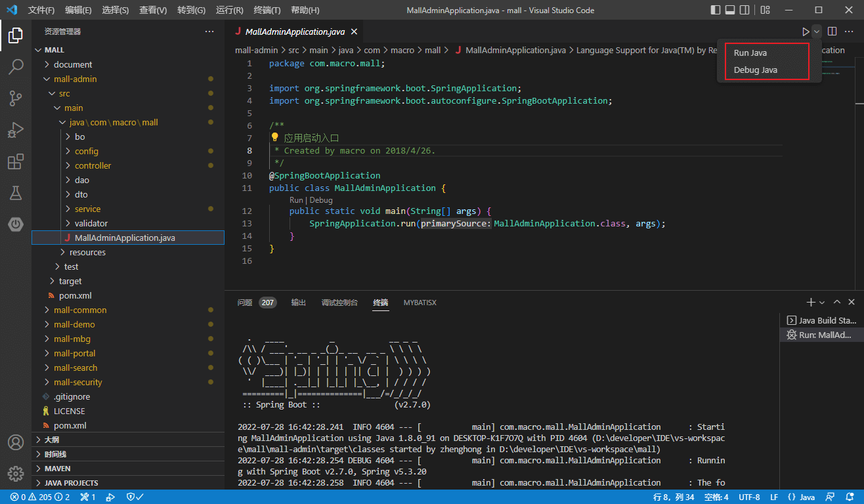Click the Run Java play icon

point(806,31)
